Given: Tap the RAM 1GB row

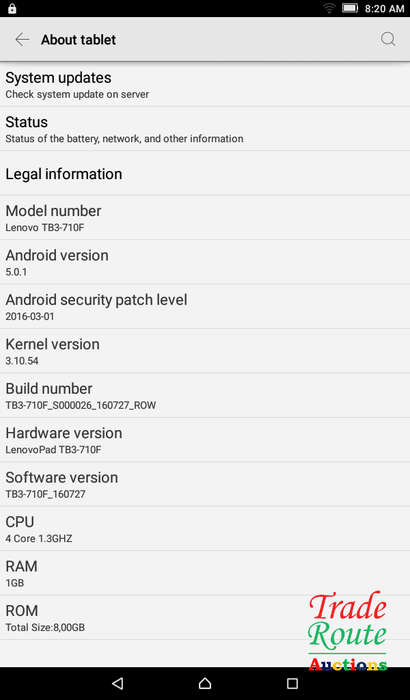Looking at the screenshot, I should [x=205, y=573].
